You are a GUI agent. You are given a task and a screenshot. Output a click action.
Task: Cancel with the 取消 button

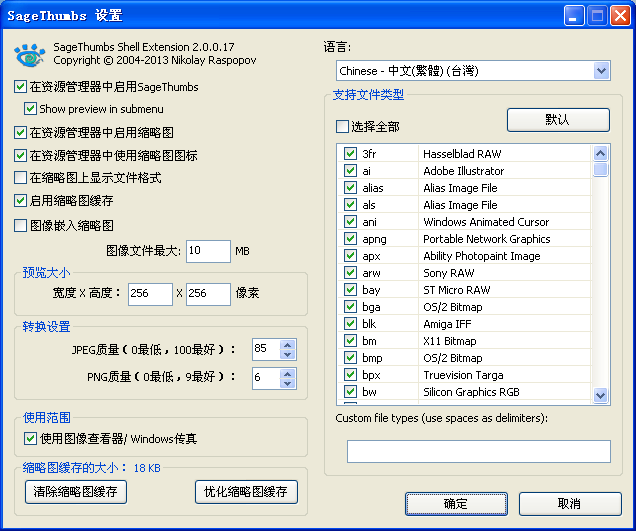pyautogui.click(x=570, y=504)
